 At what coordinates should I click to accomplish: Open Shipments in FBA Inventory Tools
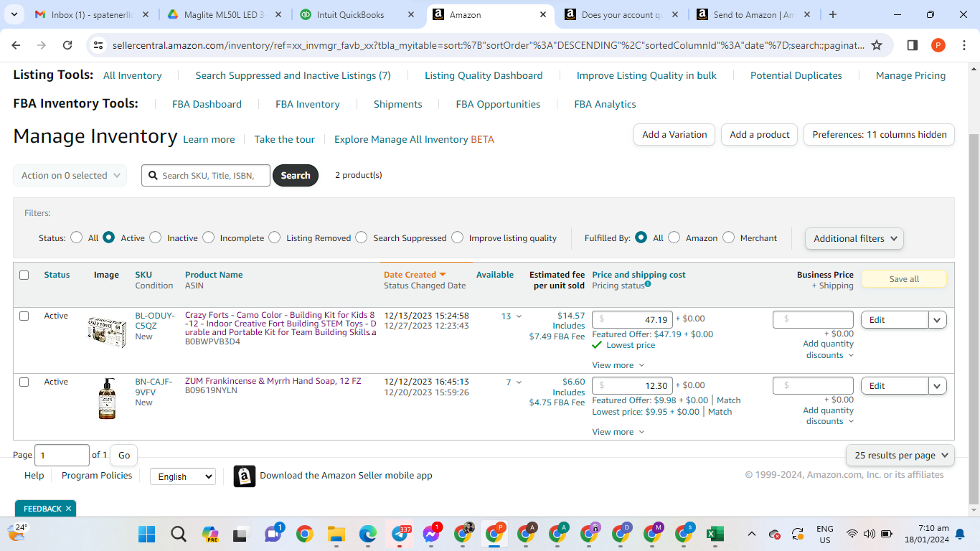pos(397,104)
